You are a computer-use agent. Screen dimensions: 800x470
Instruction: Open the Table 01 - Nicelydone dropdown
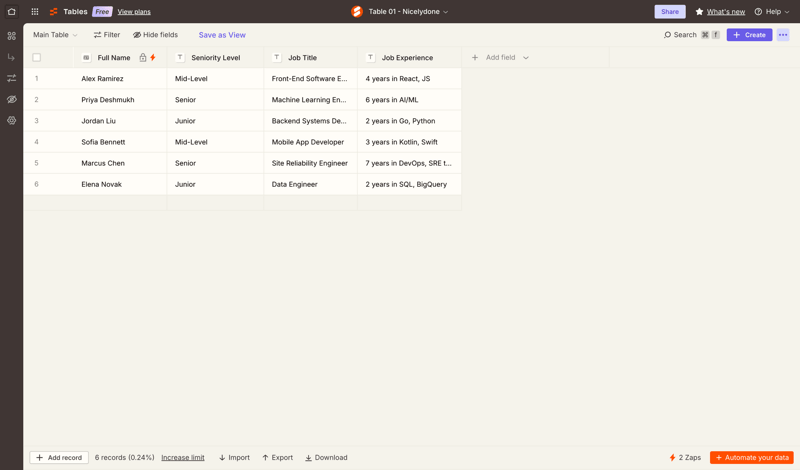coord(408,11)
